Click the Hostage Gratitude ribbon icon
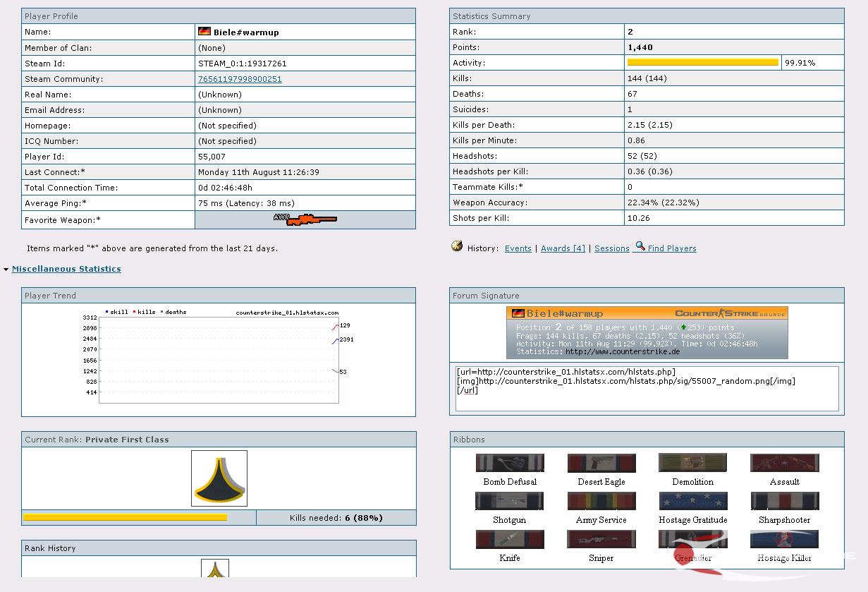The width and height of the screenshot is (868, 592). click(x=692, y=501)
